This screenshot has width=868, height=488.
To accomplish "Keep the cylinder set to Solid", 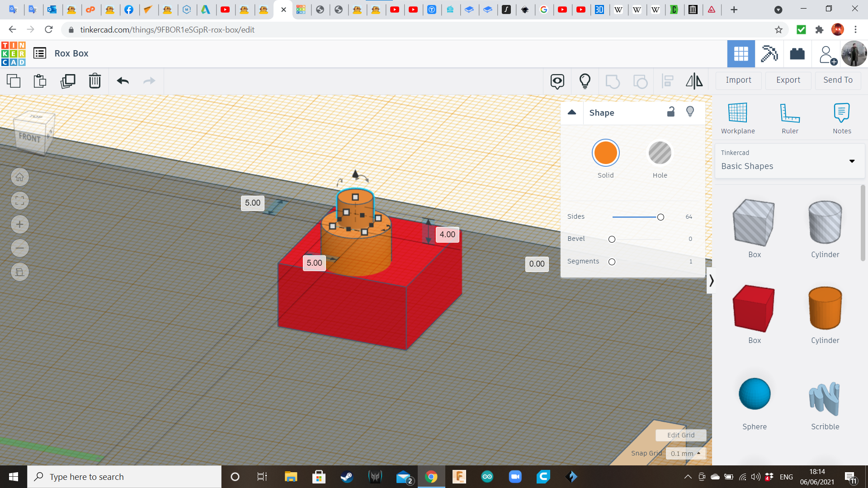I will [605, 153].
